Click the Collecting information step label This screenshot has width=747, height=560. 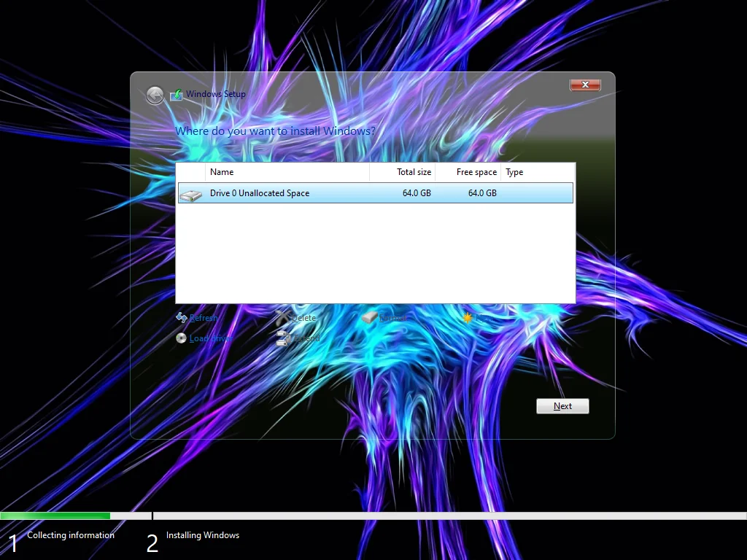[71, 535]
